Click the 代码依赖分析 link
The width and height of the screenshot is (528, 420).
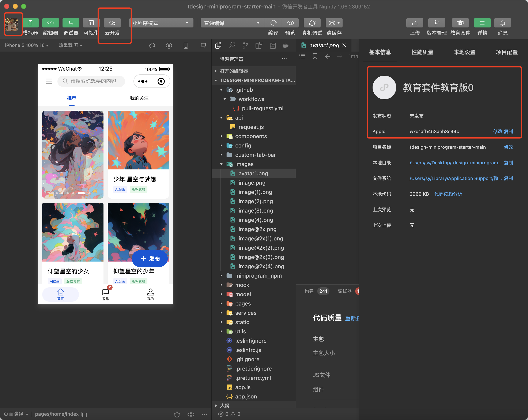coord(448,194)
